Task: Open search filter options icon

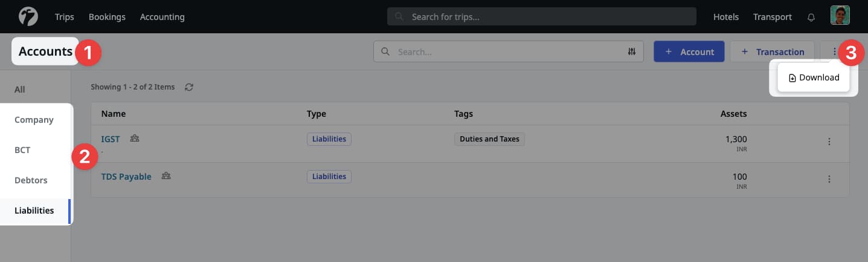Action: [x=632, y=52]
